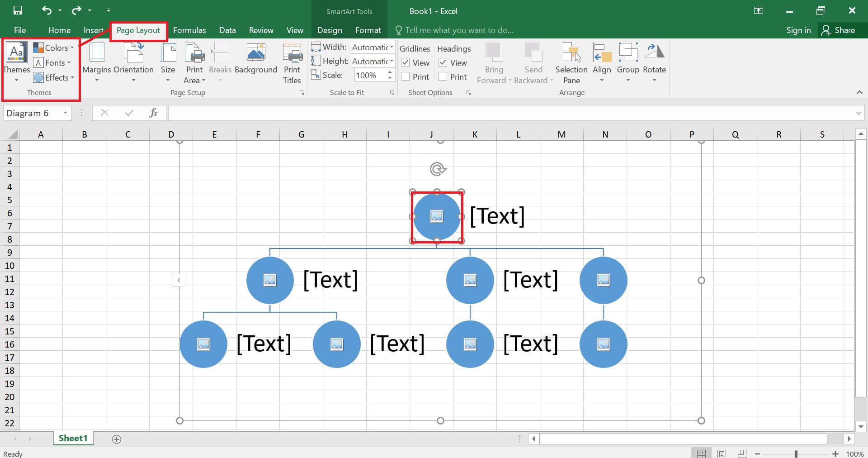868x458 pixels.
Task: Open the Customize Quick Access Toolbar dropdown
Action: click(108, 10)
